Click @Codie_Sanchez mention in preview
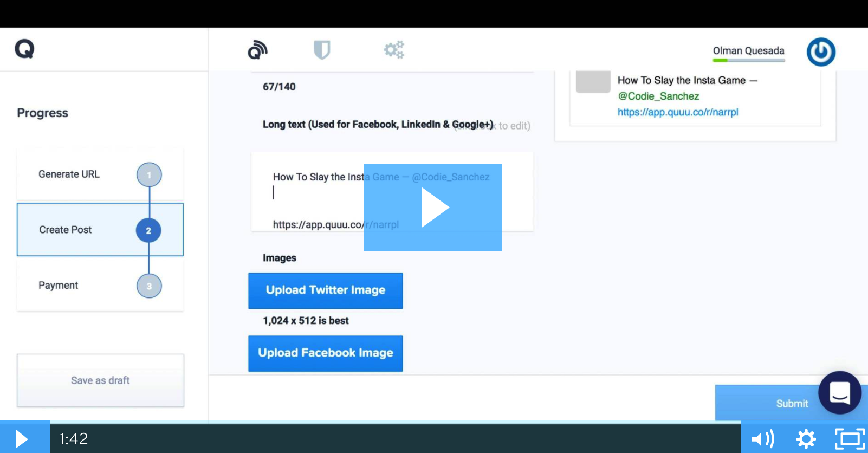 pyautogui.click(x=658, y=96)
